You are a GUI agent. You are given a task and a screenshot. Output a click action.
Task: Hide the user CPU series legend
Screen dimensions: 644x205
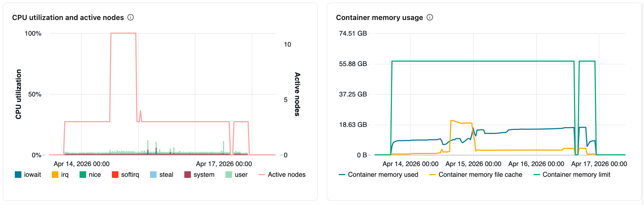[229, 175]
